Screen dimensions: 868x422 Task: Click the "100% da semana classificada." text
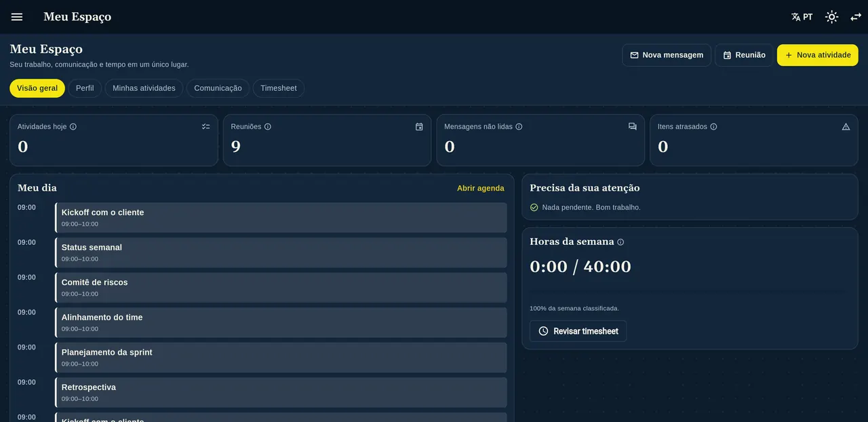click(x=574, y=309)
